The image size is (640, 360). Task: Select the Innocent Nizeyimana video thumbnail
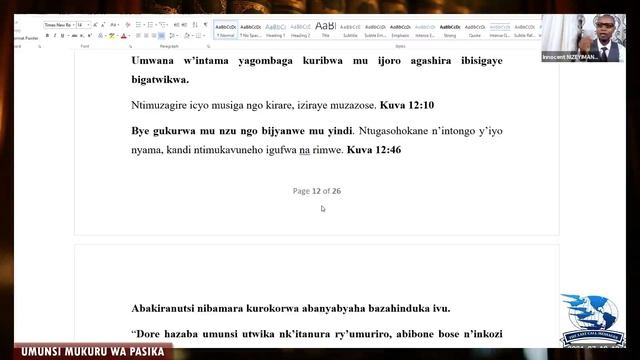click(x=584, y=38)
